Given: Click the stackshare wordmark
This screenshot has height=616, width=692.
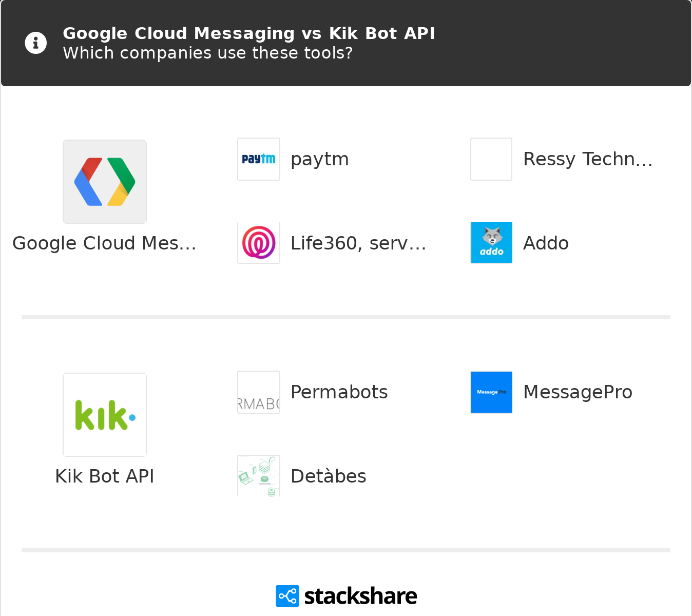Looking at the screenshot, I should tap(360, 596).
